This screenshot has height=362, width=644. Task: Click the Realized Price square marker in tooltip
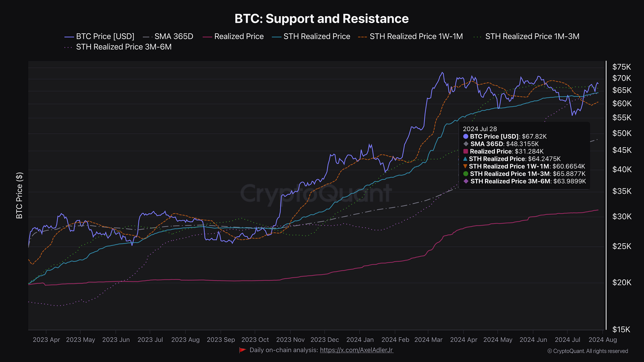(x=466, y=152)
